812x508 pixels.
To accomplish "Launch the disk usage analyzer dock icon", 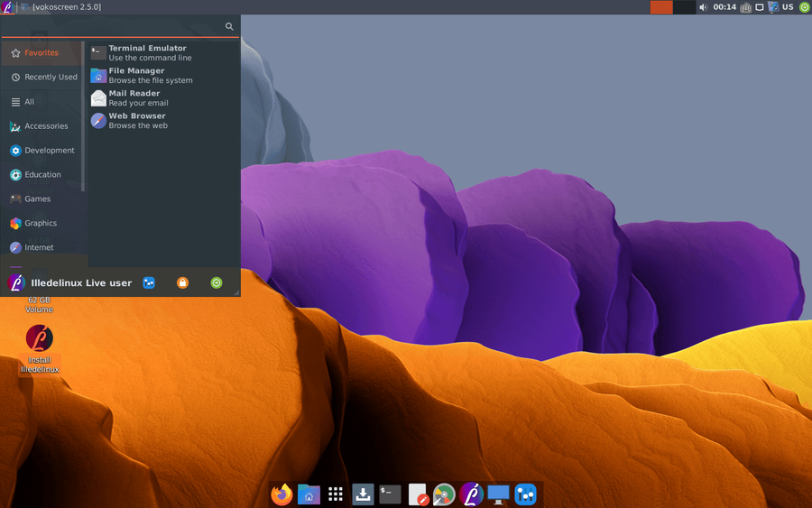I will click(x=444, y=494).
